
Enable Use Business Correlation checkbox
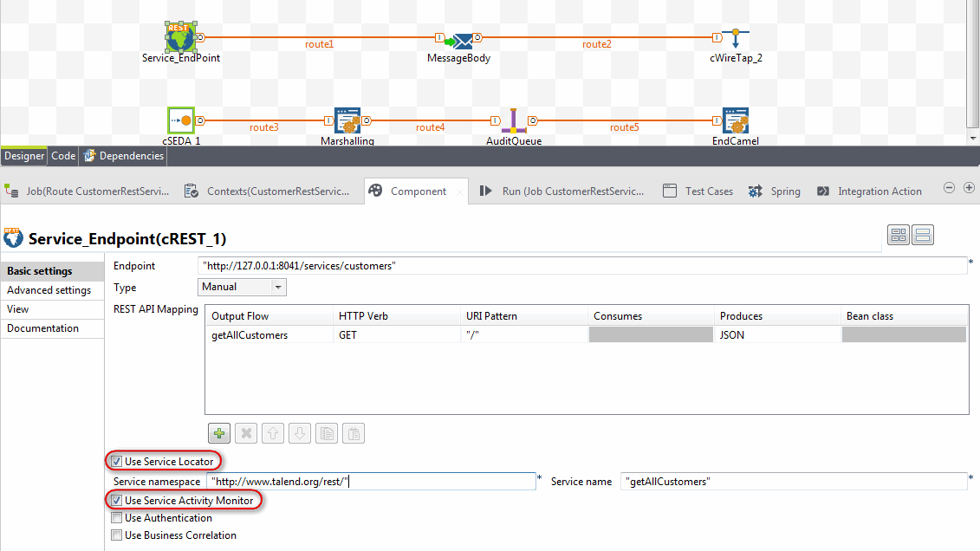click(116, 535)
